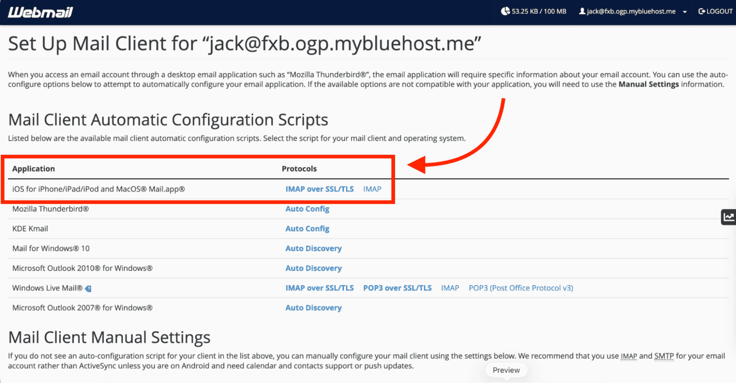The image size is (736, 383).
Task: Click the Webmail logo
Action: pos(40,12)
